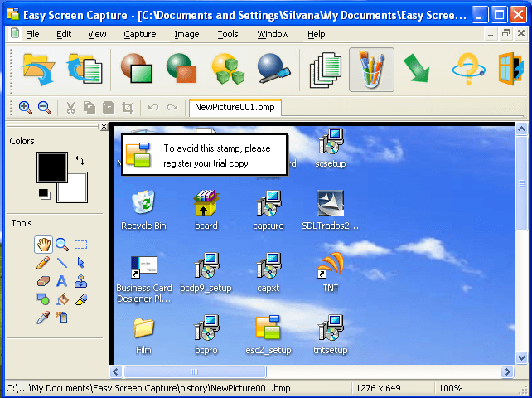
Task: Swap foreground and background colors arrow
Action: (80, 160)
